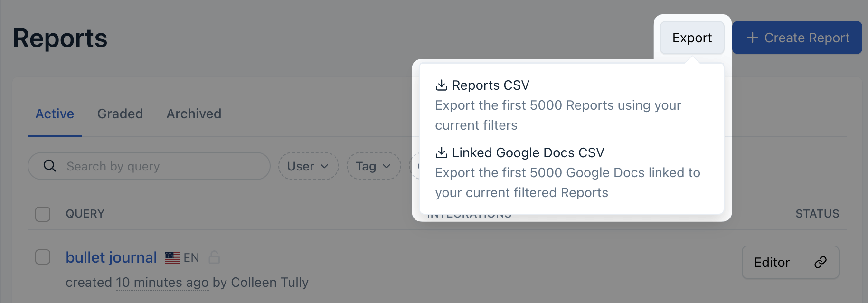Click the Linked Google Docs download icon
Viewport: 868px width, 303px height.
pos(441,152)
